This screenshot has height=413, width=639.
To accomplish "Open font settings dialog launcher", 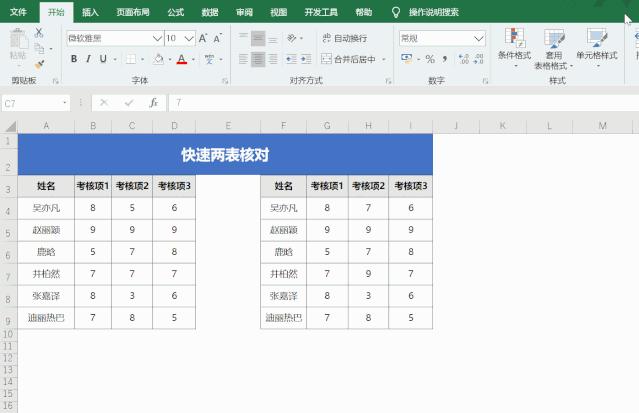I will (225, 81).
